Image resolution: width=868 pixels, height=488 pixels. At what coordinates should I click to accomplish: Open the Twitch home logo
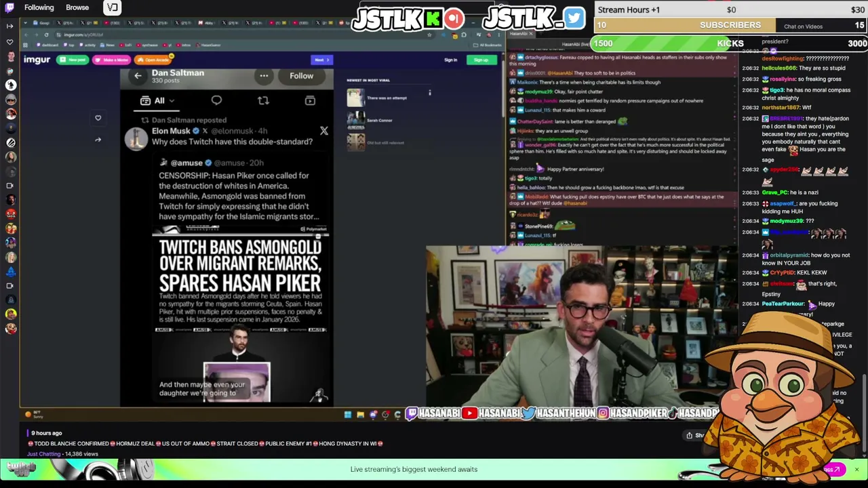tap(9, 8)
